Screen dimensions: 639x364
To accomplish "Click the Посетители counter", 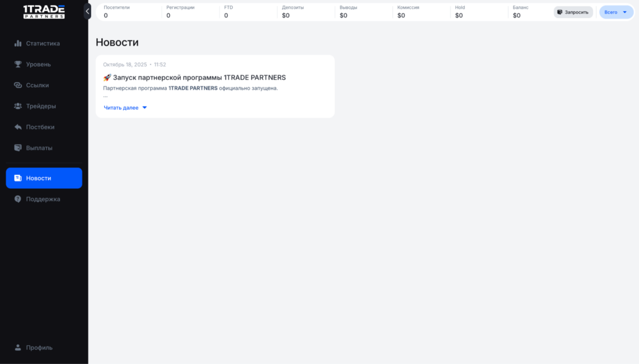I will click(116, 12).
